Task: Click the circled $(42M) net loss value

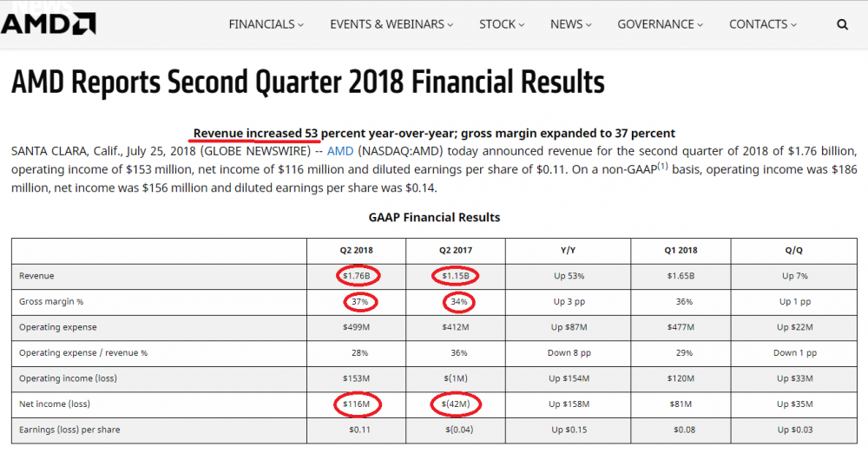Action: 456,404
